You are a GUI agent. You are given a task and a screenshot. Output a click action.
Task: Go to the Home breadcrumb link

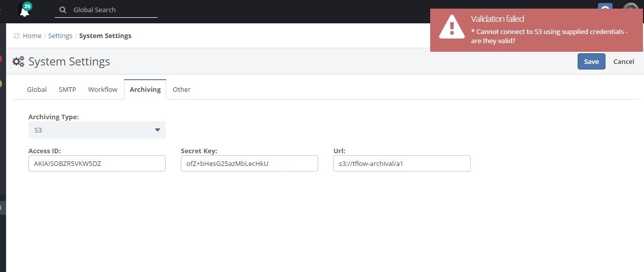coord(32,36)
